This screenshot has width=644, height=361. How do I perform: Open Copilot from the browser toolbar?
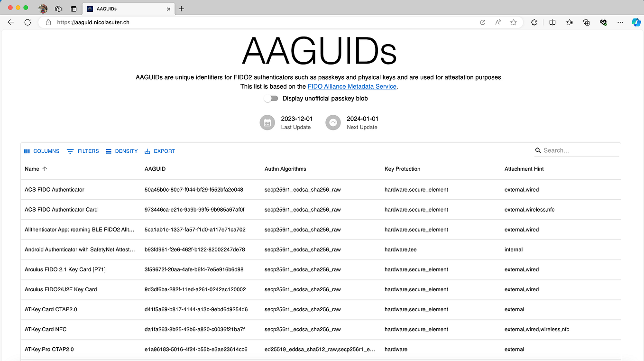click(x=635, y=22)
